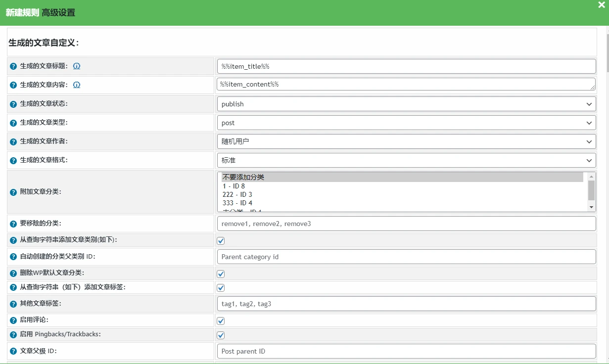
Task: Click the tag1, tag2, tag3 input field
Action: [406, 303]
